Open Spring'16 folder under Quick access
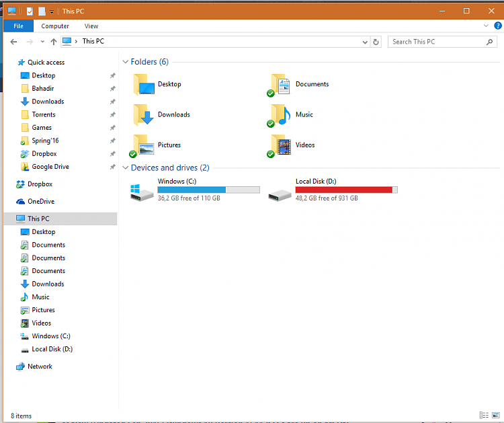This screenshot has height=423, width=504. (40, 141)
